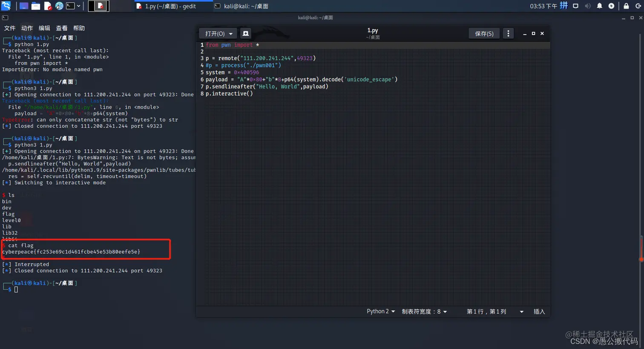Screen dimensions: 644x349
Task: Click the terminal command prompt cursor
Action: tap(16, 289)
